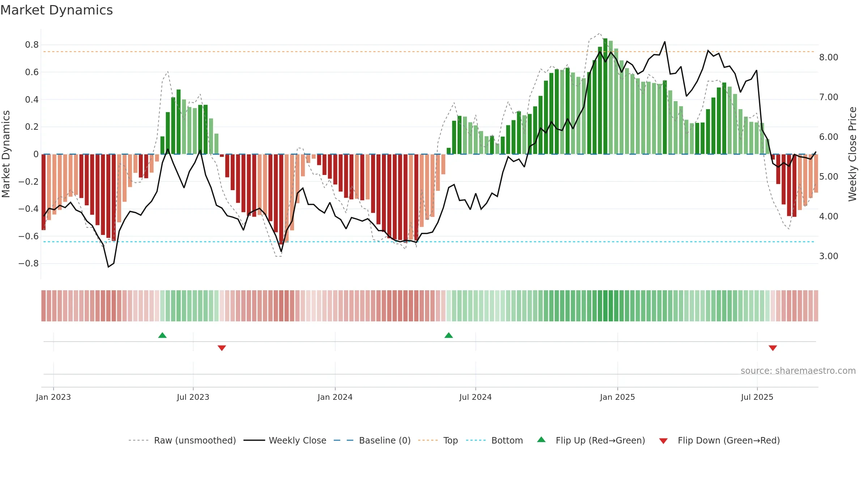Image resolution: width=868 pixels, height=488 pixels.
Task: Click the 'Market Dynamics' chart title
Action: pos(57,10)
